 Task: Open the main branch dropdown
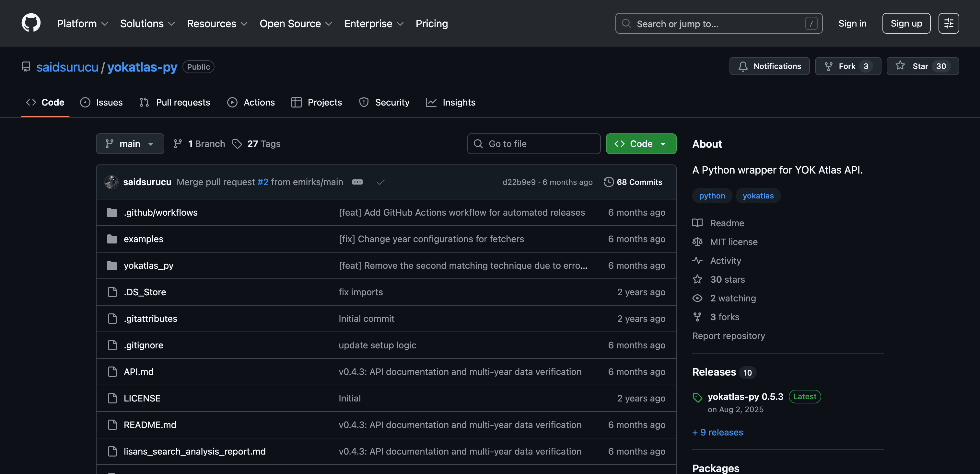[130, 144]
